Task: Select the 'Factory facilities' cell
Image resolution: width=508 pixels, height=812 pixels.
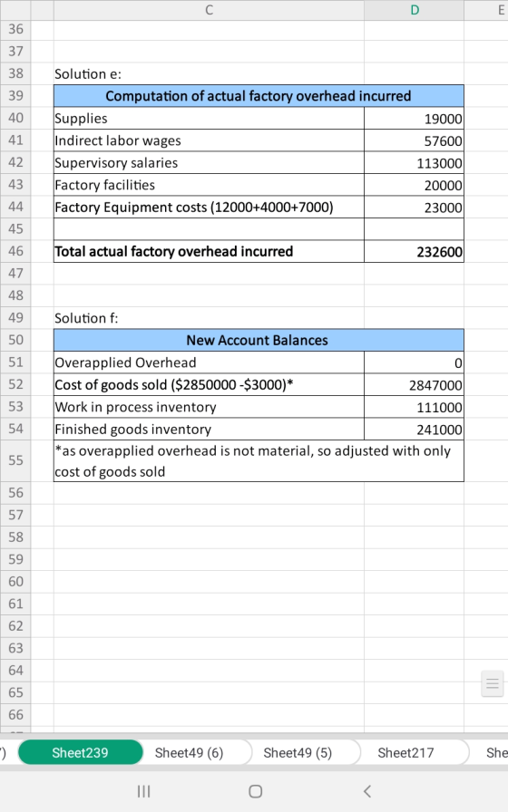Action: click(209, 185)
